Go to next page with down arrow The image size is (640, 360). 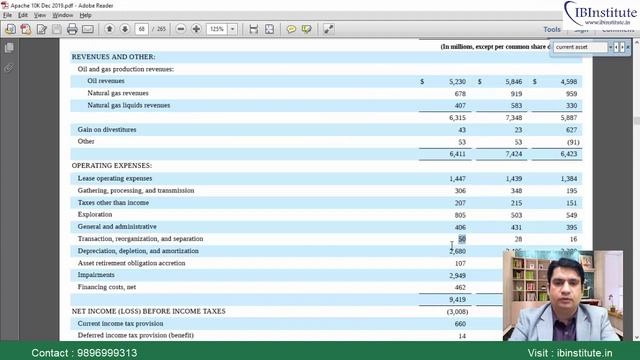point(125,29)
